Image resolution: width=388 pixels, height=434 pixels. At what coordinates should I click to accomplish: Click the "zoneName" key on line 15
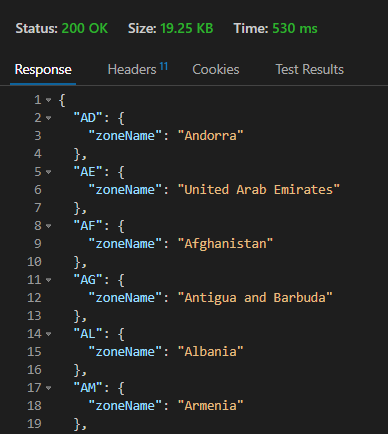click(125, 352)
